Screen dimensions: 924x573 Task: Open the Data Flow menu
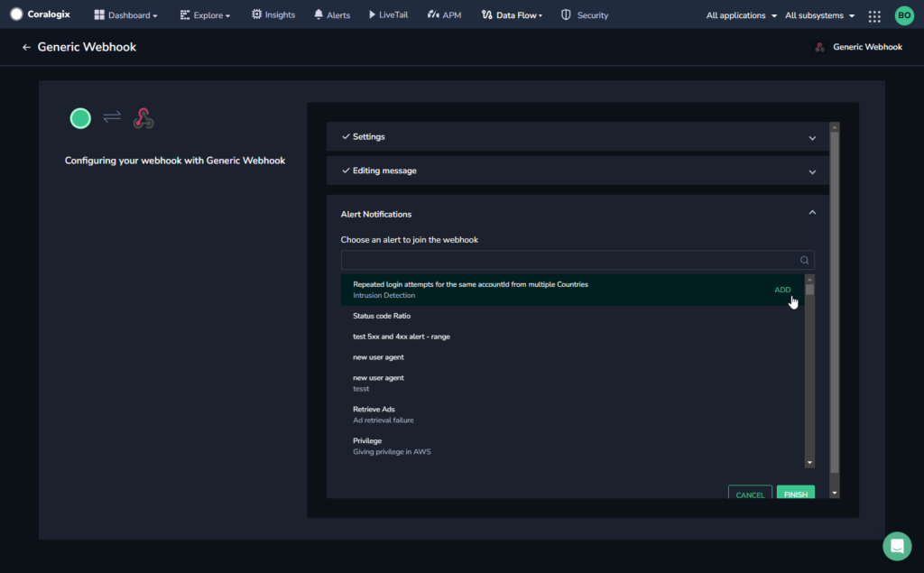point(512,15)
